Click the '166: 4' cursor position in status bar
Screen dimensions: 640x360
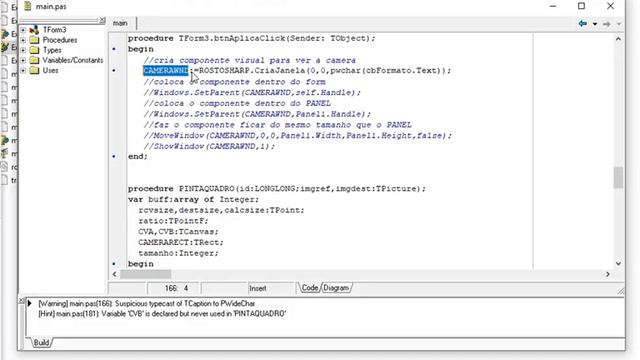176,288
